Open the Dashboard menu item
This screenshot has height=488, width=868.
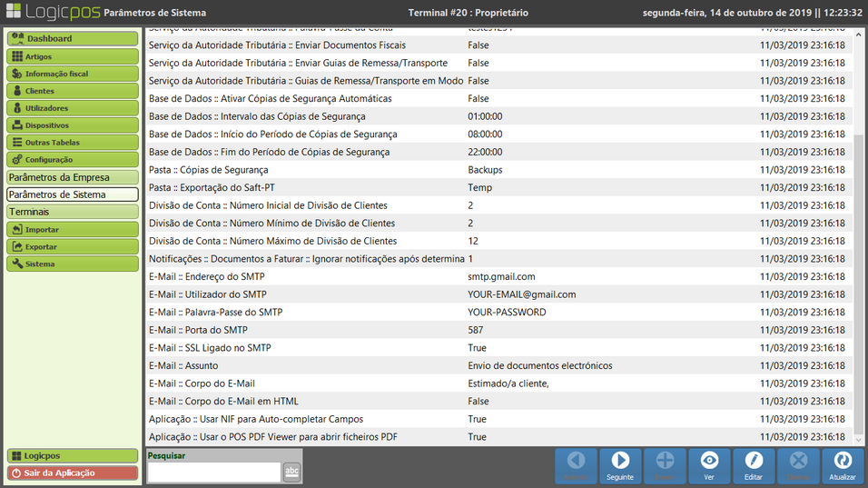click(72, 39)
